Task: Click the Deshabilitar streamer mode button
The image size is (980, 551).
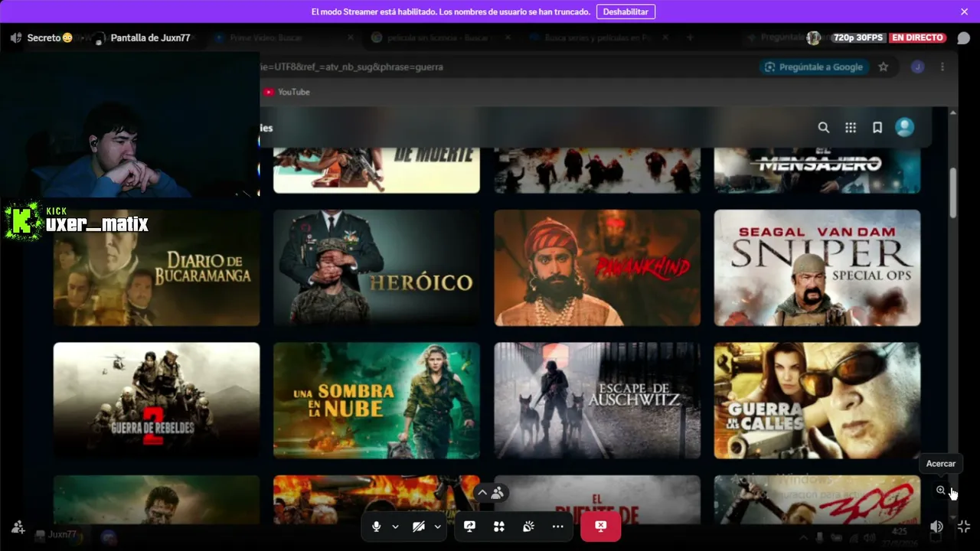Action: tap(626, 11)
